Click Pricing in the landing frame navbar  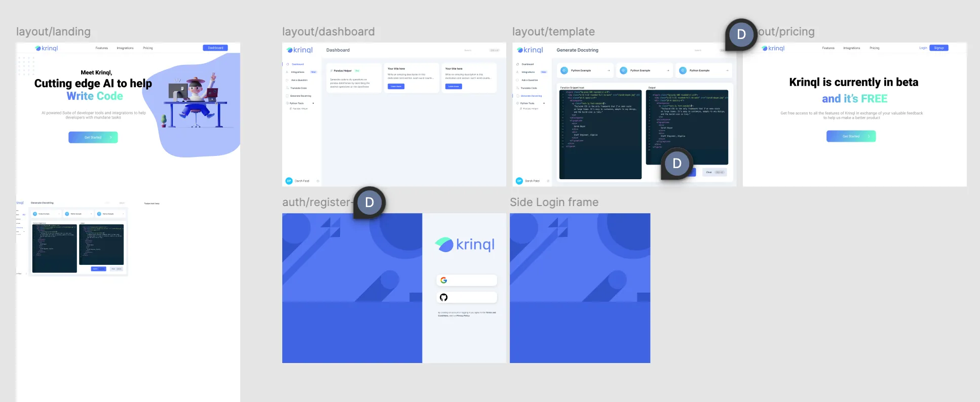click(148, 48)
